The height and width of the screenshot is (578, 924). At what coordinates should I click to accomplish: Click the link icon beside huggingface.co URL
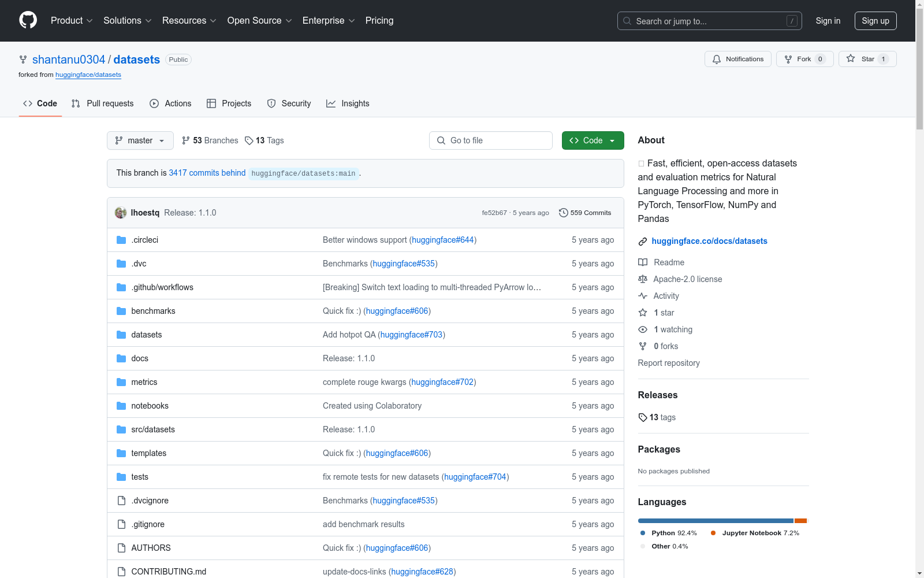point(643,242)
